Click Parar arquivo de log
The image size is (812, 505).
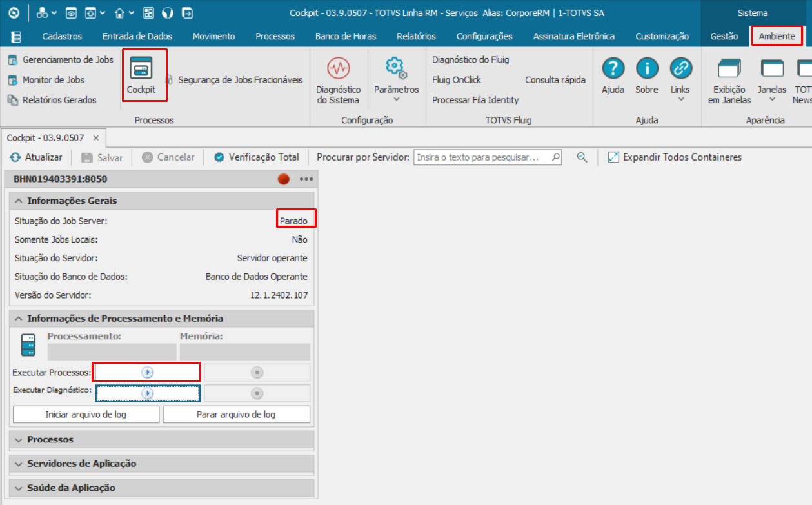[236, 414]
